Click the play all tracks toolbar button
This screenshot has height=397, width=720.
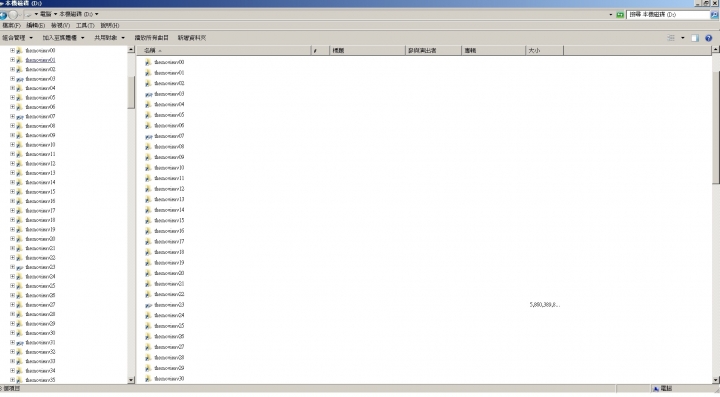tap(152, 38)
